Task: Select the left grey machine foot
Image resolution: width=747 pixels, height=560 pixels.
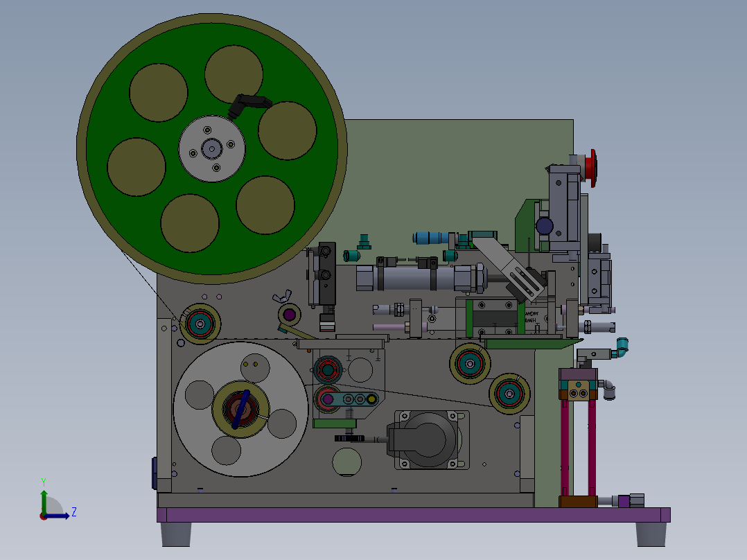Action: [x=176, y=534]
